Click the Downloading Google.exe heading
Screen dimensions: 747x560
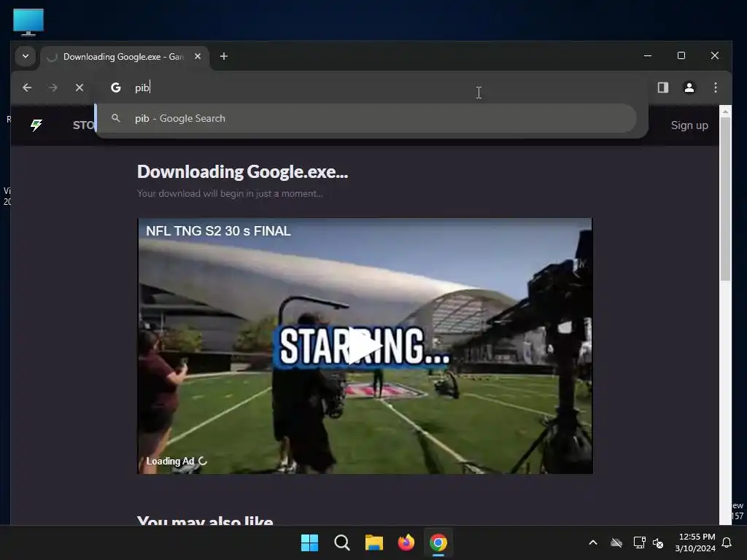coord(242,172)
